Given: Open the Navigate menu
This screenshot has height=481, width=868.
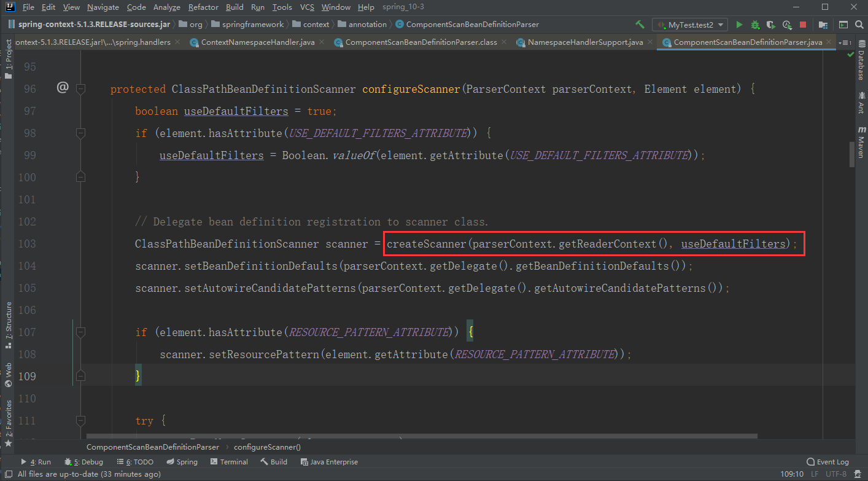Looking at the screenshot, I should pos(103,7).
